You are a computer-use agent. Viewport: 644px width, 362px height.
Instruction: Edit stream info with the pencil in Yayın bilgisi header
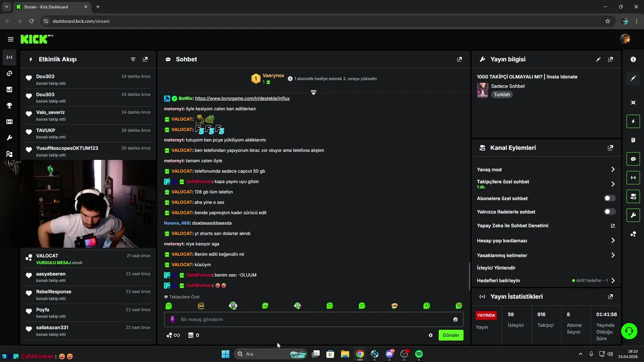pyautogui.click(x=598, y=59)
